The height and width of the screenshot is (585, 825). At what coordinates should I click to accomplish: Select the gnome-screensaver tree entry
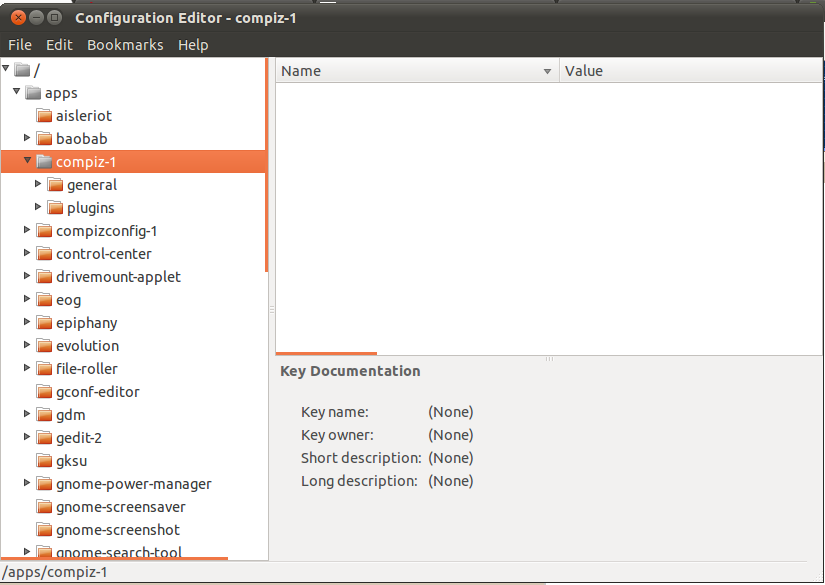[121, 507]
